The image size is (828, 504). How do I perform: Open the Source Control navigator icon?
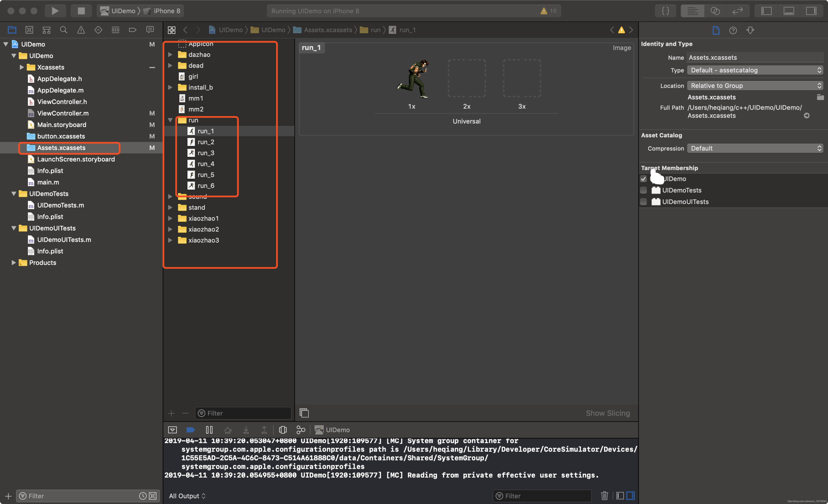[29, 30]
